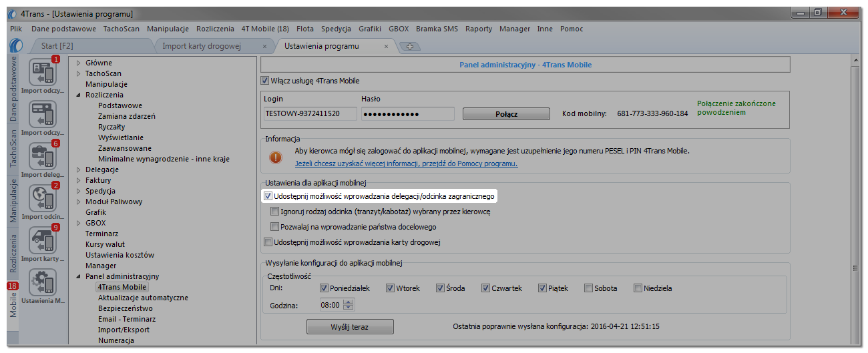Image resolution: width=868 pixels, height=353 pixels.
Task: Add a new tab with plus icon
Action: (410, 47)
